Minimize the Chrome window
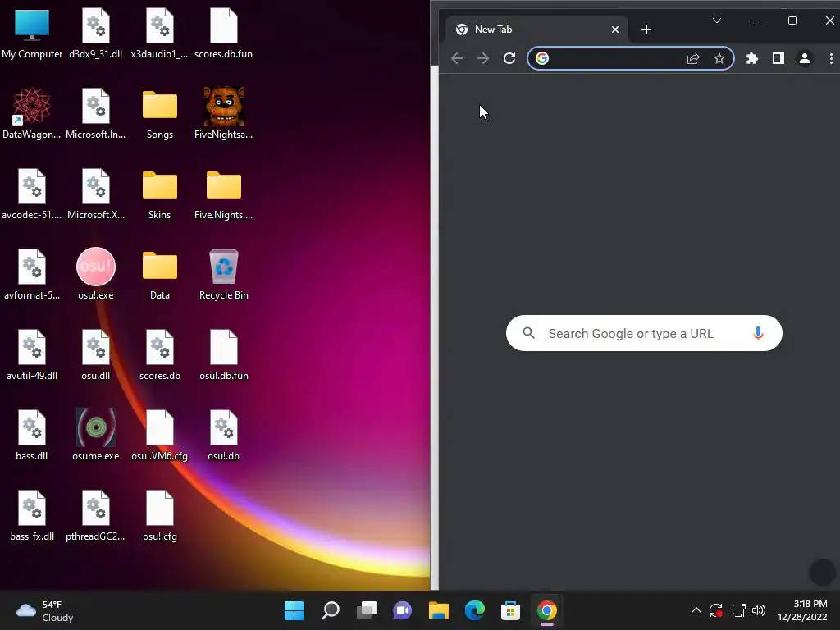This screenshot has width=840, height=630. [755, 21]
